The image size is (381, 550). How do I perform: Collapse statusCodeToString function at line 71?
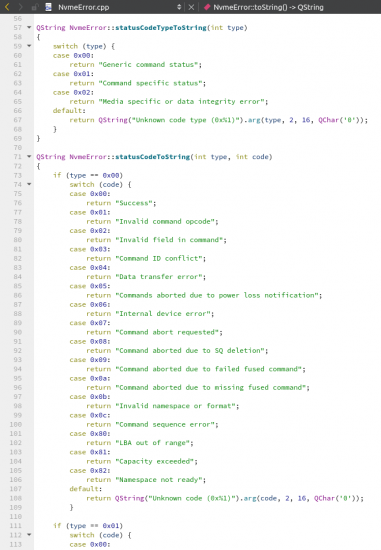pyautogui.click(x=29, y=156)
